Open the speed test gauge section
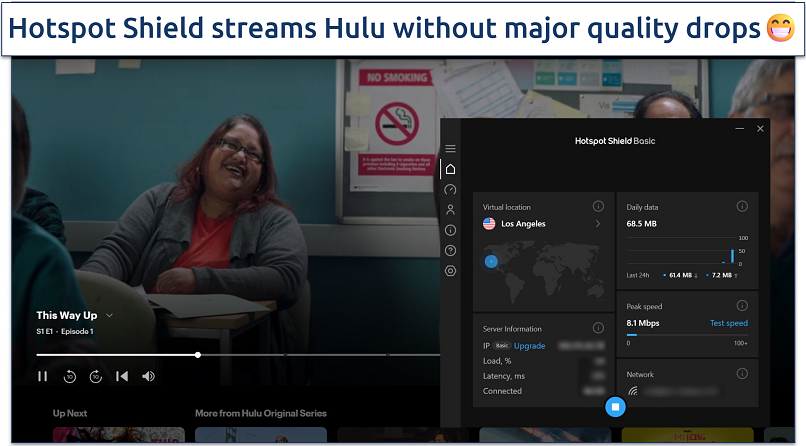 (x=450, y=190)
